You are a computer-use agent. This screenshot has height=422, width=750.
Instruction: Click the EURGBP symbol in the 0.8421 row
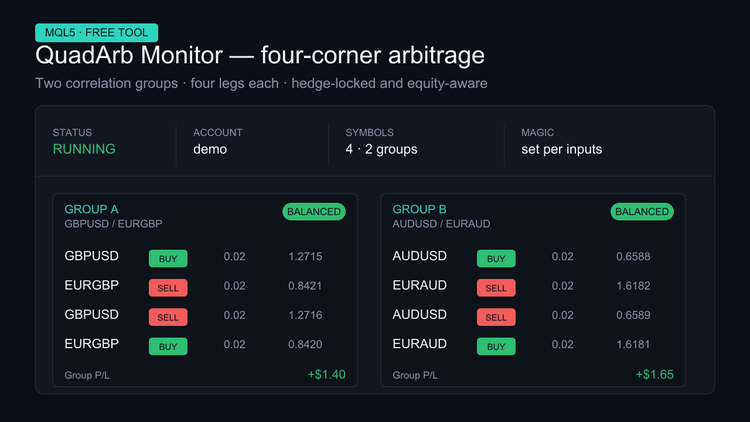click(x=91, y=285)
